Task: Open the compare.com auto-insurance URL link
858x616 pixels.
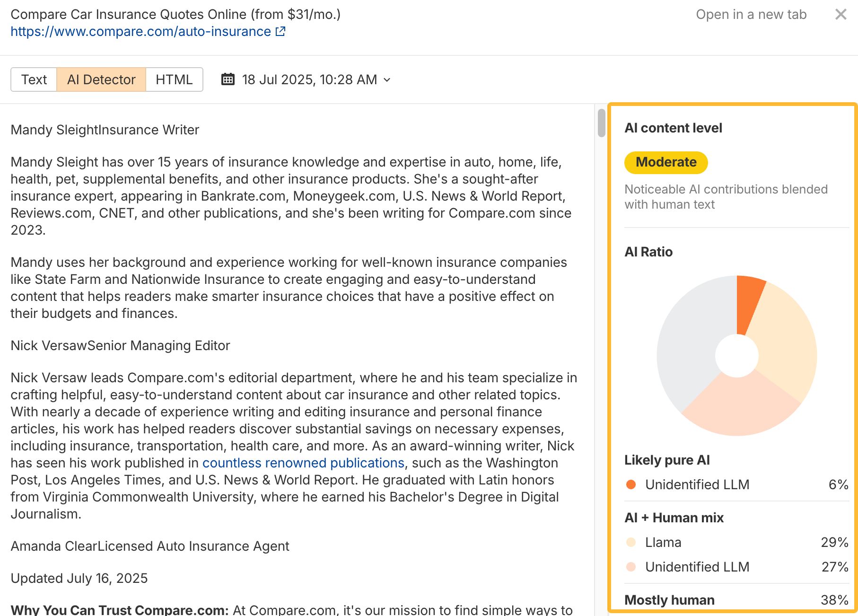Action: point(140,31)
